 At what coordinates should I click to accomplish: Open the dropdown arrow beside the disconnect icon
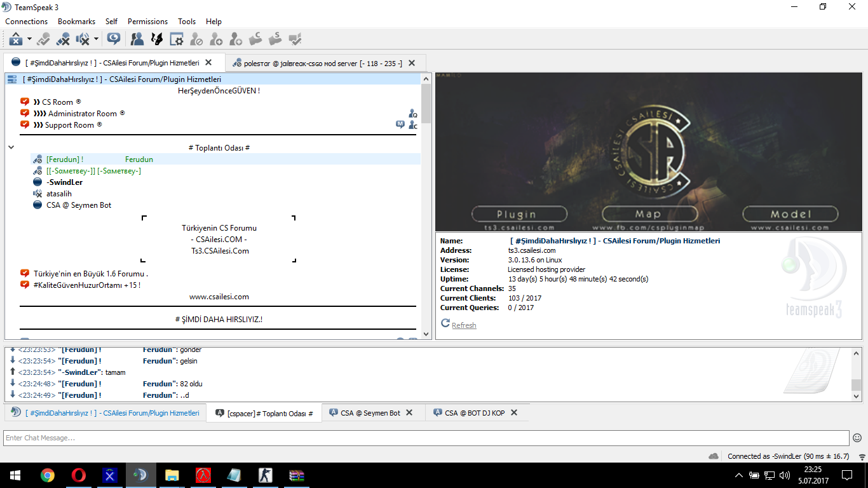click(29, 39)
